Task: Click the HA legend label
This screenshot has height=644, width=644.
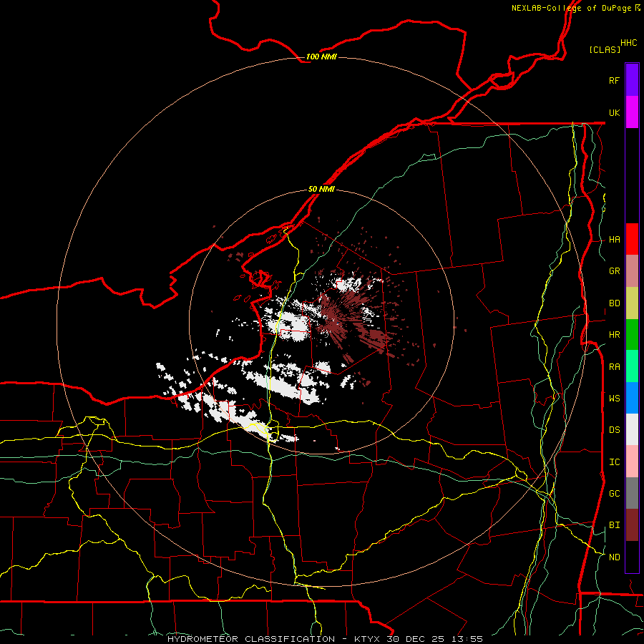Action: tap(614, 240)
